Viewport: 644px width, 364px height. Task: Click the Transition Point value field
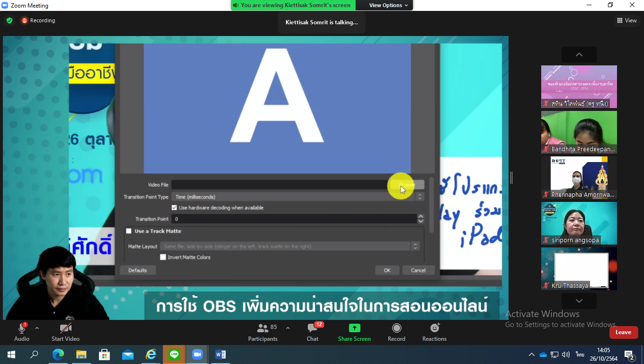tap(294, 219)
